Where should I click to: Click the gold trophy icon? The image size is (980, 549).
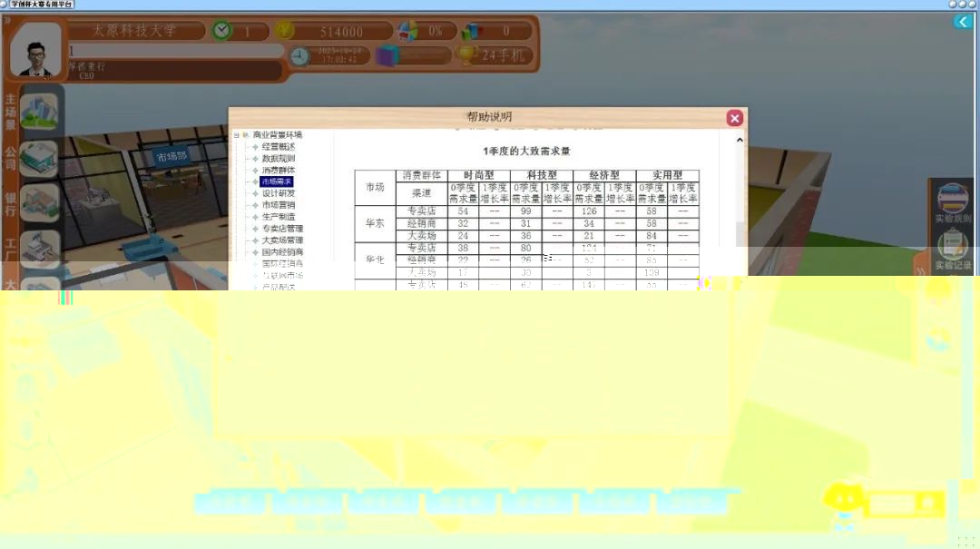click(466, 55)
